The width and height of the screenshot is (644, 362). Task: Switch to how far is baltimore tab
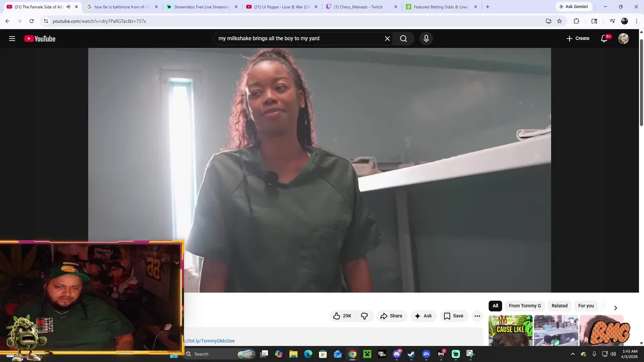coord(122,7)
